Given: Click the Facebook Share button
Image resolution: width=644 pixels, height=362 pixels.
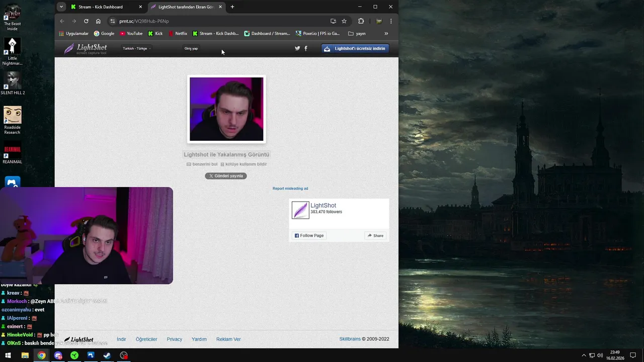Looking at the screenshot, I should click(x=375, y=235).
